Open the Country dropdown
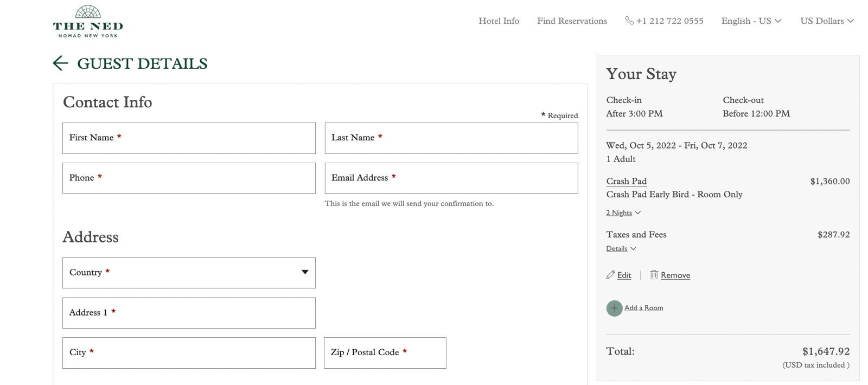 [x=189, y=273]
